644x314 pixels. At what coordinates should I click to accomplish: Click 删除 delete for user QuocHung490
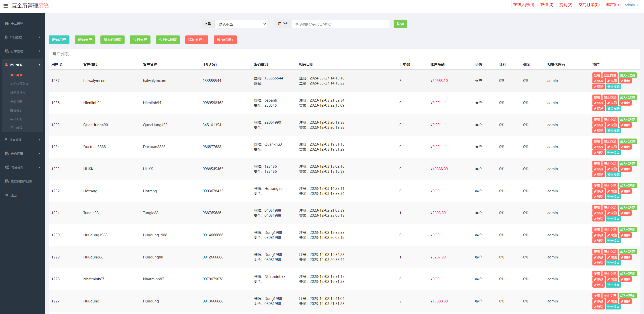click(625, 125)
